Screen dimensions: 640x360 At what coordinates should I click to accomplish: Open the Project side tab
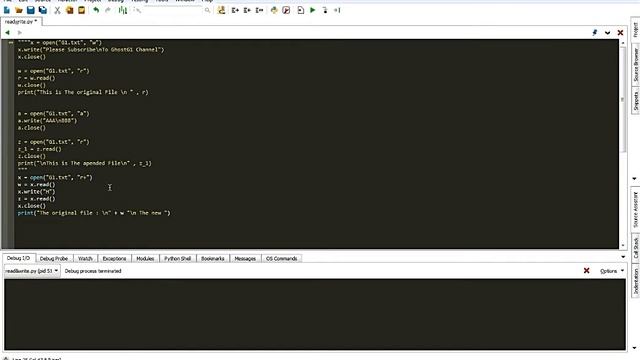point(636,29)
